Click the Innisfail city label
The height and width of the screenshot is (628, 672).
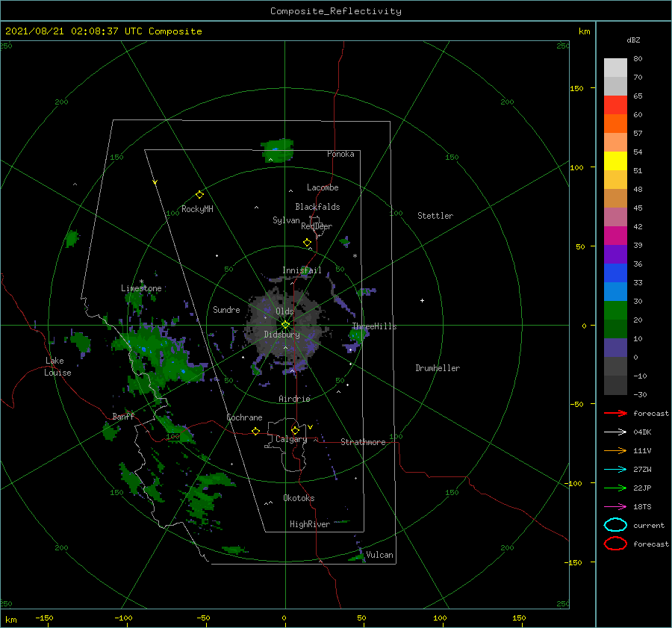pyautogui.click(x=302, y=270)
